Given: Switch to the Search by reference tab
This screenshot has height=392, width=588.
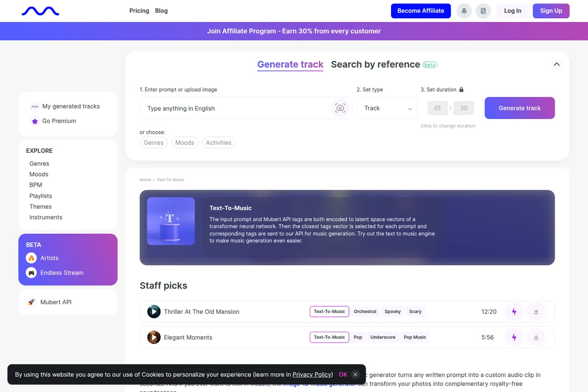Looking at the screenshot, I should coord(375,64).
